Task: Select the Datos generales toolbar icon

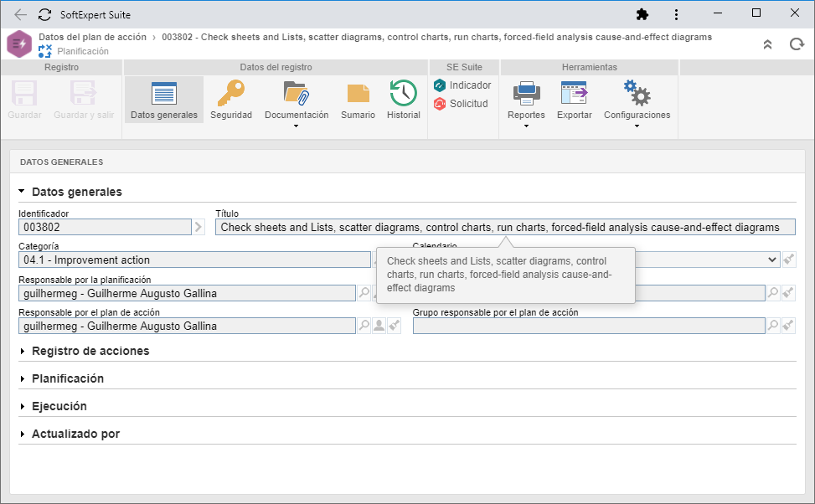Action: [x=164, y=94]
